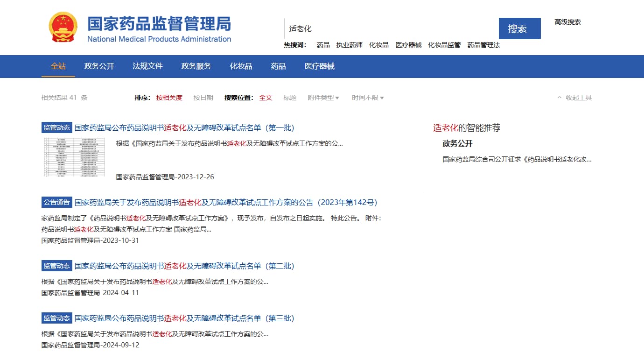Click the blue 搜索 button
Screen dimensions: 644x360
click(520, 28)
